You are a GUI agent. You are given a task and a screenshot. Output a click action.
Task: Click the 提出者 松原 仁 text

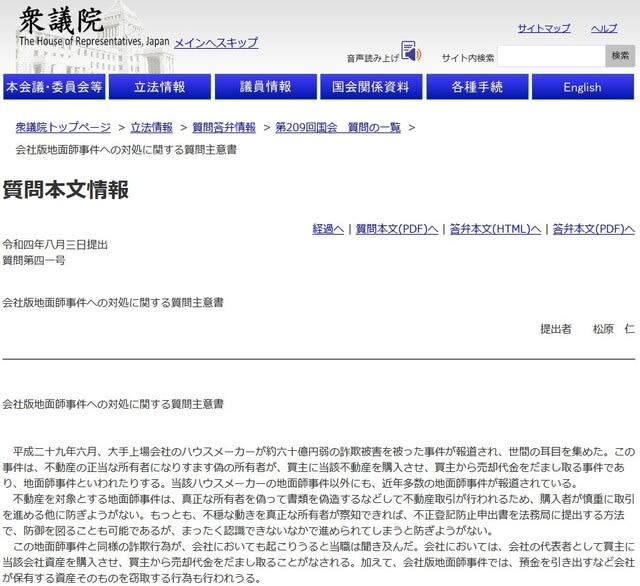point(587,329)
